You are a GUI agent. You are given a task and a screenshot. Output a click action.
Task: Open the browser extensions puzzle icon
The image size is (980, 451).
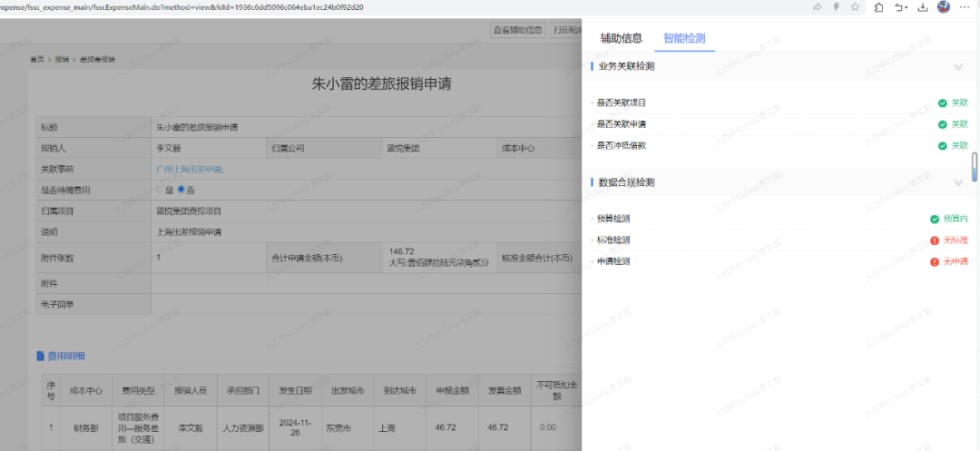point(878,7)
